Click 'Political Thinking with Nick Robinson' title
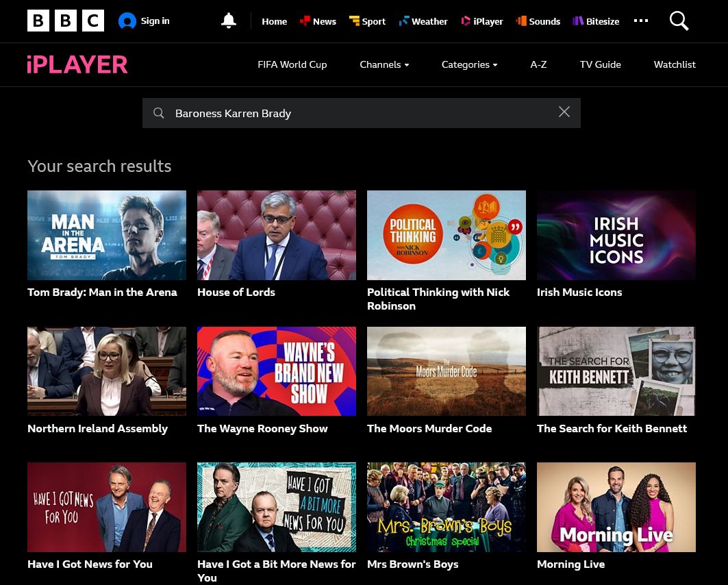Screen dimensions: 728x585 coord(438,299)
